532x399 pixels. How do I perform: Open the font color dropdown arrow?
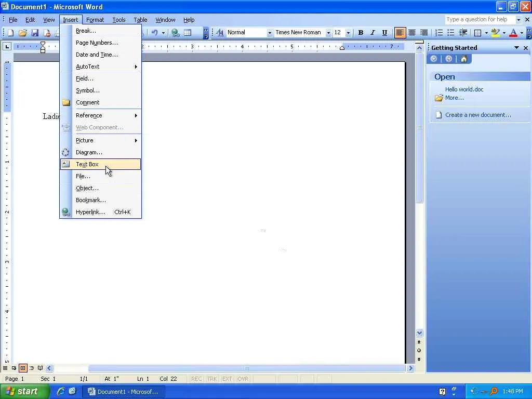click(x=522, y=33)
